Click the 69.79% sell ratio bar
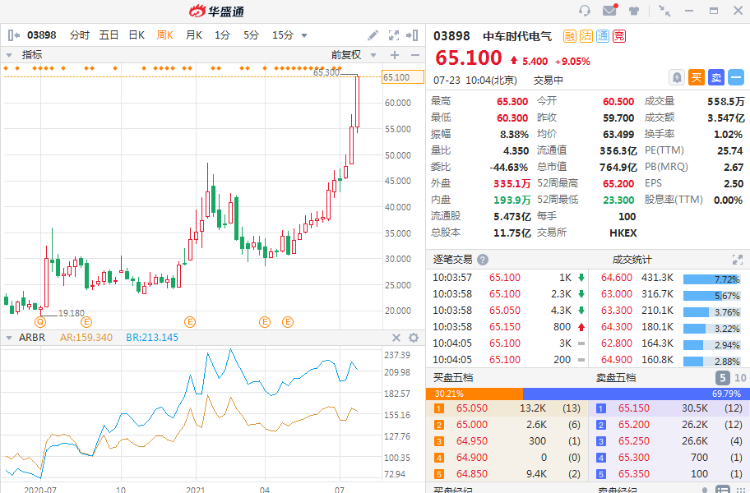This screenshot has height=493, width=750. tap(634, 394)
